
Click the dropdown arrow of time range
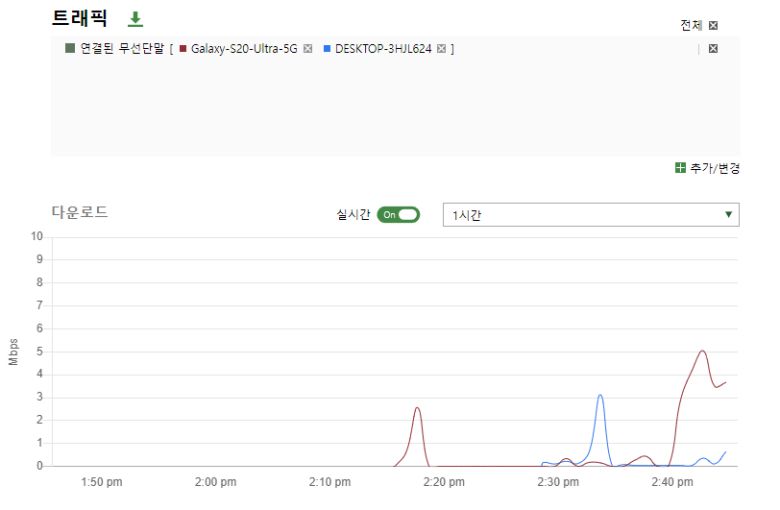coord(728,215)
